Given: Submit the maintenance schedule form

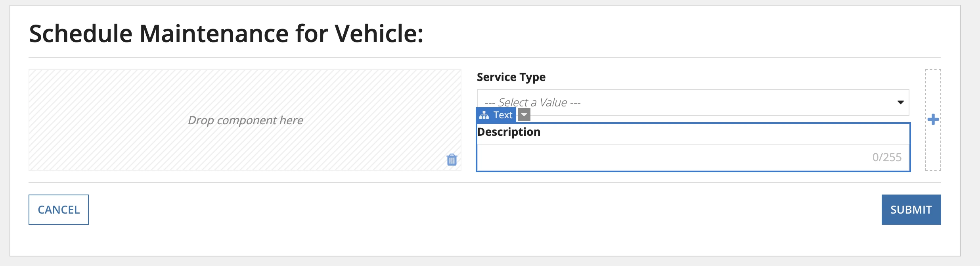Looking at the screenshot, I should click(911, 210).
